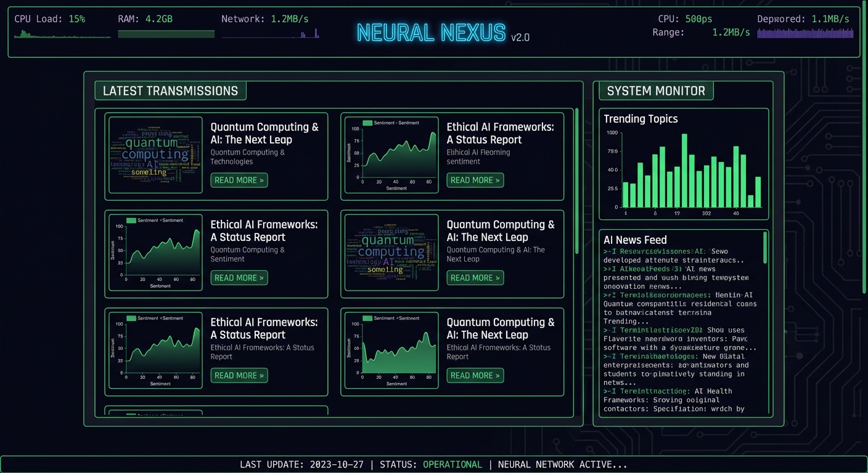Select the quantum computing word cloud thumbnail

click(x=155, y=155)
